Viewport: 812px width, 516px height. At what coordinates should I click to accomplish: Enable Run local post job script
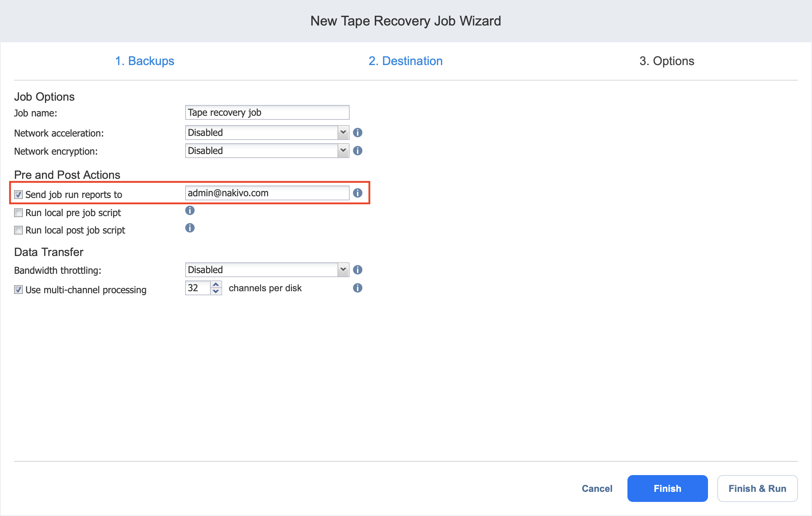coord(18,230)
